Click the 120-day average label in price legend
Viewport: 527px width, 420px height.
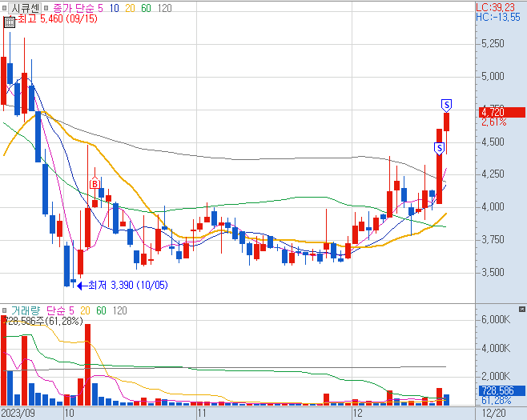tap(165, 8)
